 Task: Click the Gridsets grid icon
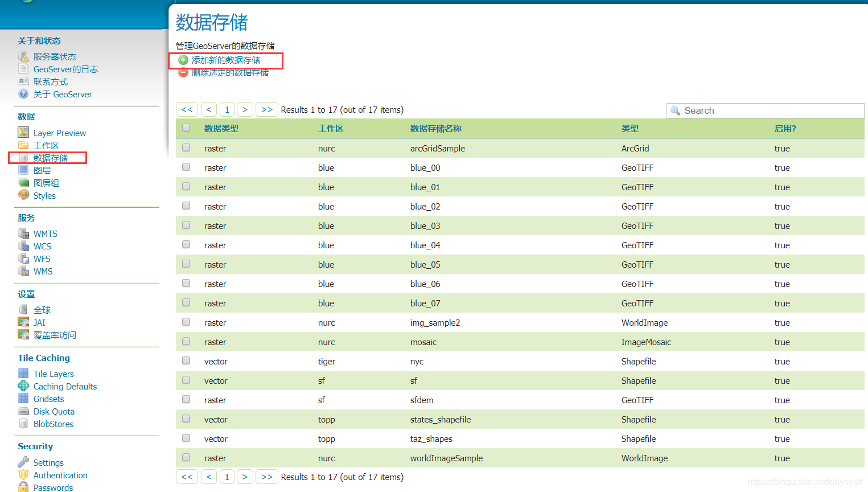[23, 399]
